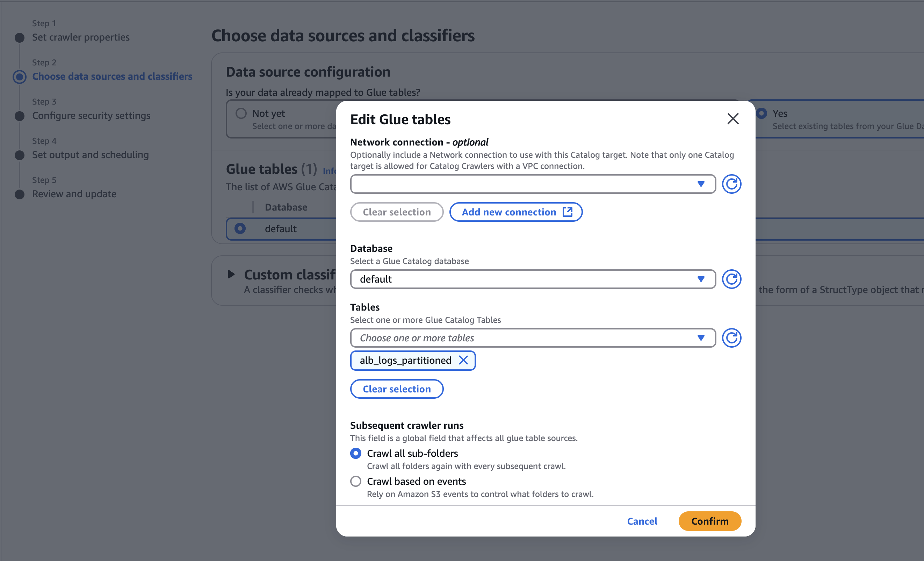
Task: Go to Step 1 Set crawler properties
Action: [x=81, y=37]
